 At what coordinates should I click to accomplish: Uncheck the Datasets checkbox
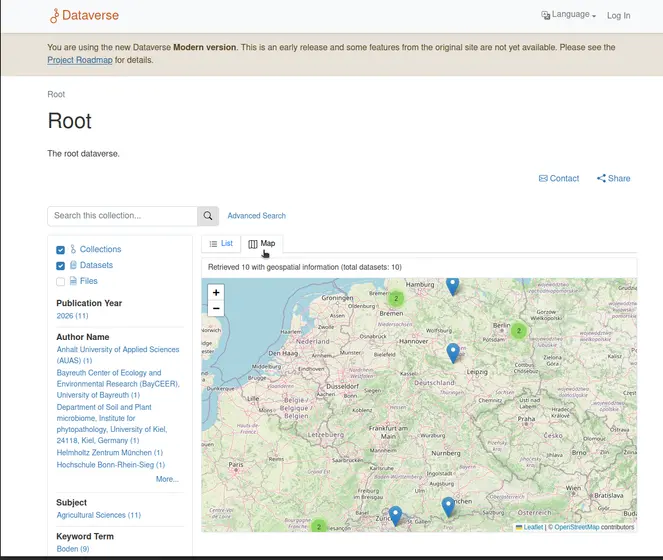(60, 266)
